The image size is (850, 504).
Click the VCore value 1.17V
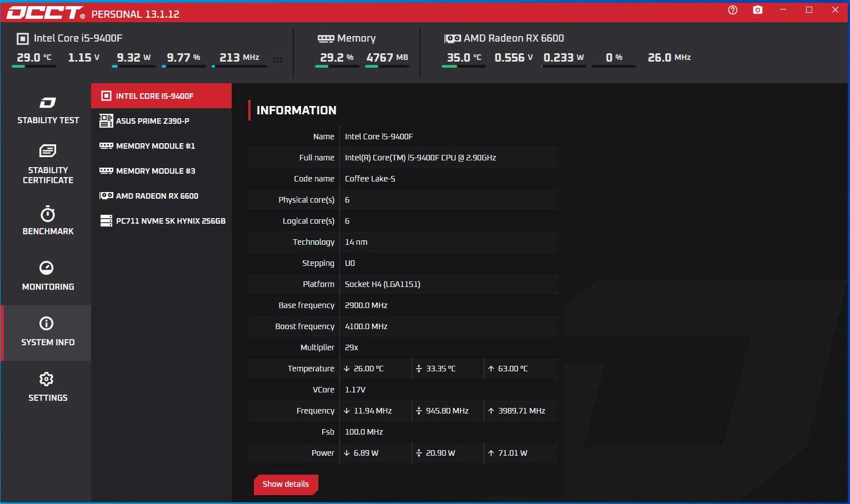pos(355,390)
